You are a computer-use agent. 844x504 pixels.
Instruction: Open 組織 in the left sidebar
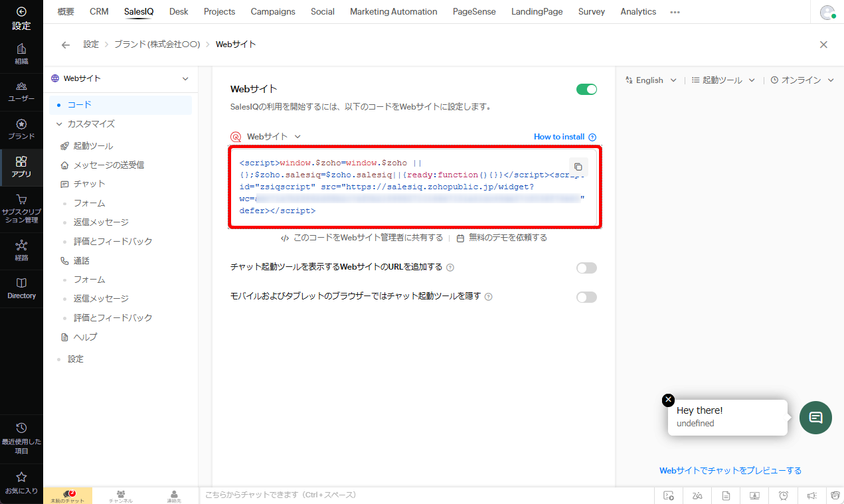pos(21,54)
